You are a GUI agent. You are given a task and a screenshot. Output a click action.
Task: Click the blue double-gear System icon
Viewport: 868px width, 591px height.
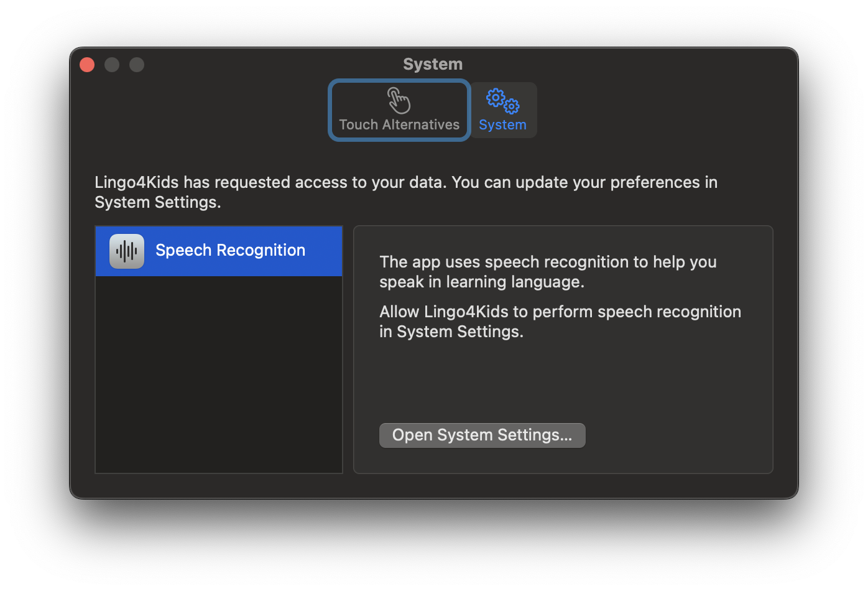click(502, 101)
